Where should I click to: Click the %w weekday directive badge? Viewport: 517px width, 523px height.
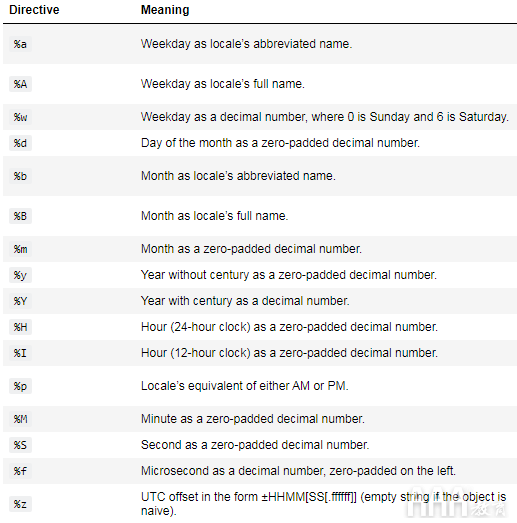[x=20, y=117]
